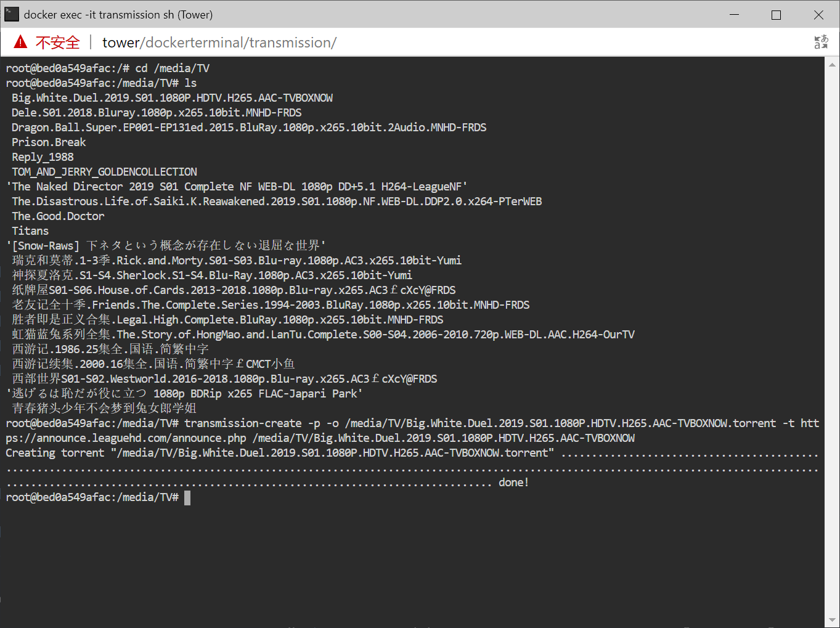Click The.Disastrous.Life.of.Saiki.K entry

tap(277, 202)
